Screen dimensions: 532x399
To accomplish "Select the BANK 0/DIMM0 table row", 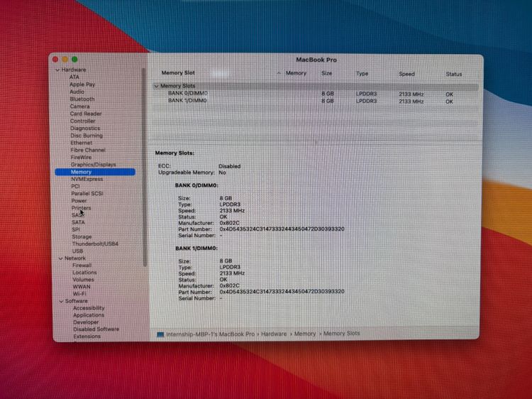I will click(316, 94).
